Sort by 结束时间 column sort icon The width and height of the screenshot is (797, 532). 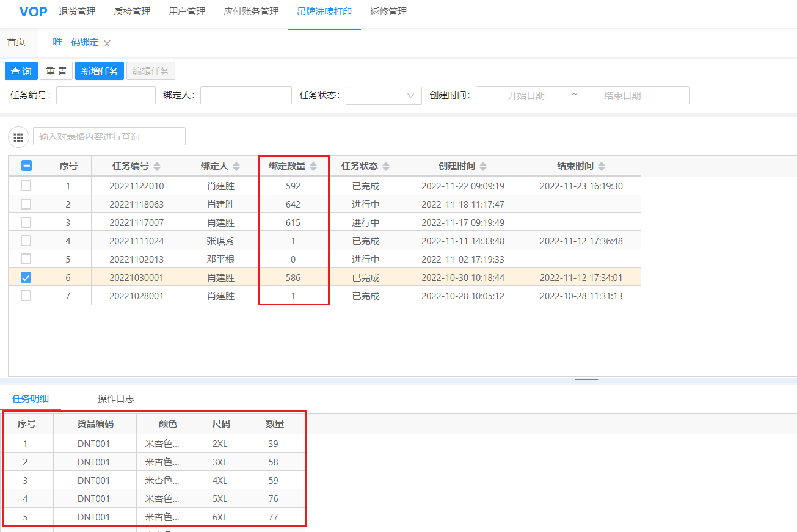(x=602, y=166)
